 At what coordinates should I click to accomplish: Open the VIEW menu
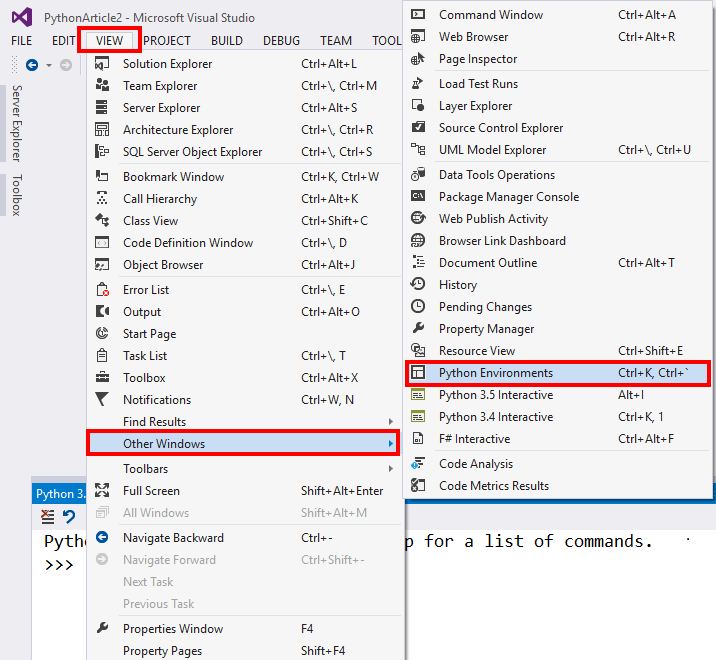[x=109, y=41]
